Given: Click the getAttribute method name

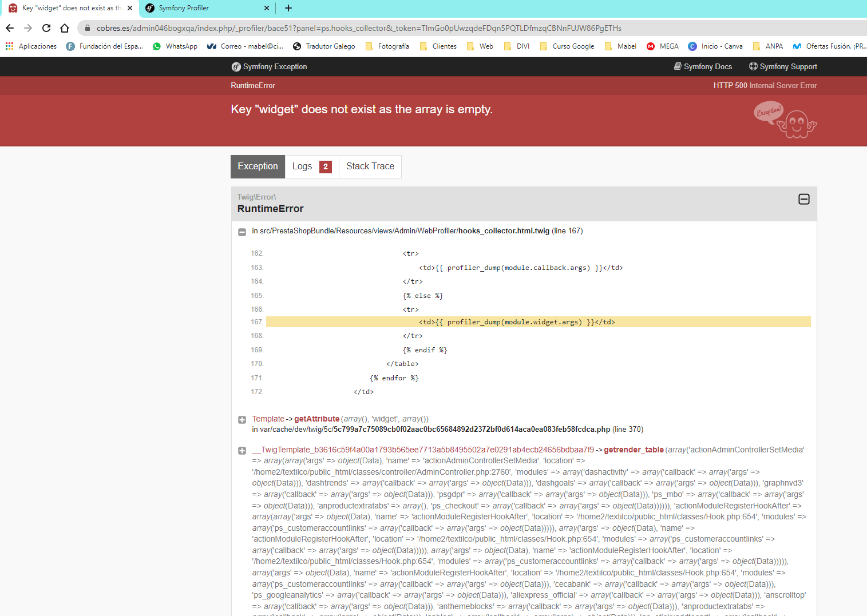Looking at the screenshot, I should tap(317, 419).
